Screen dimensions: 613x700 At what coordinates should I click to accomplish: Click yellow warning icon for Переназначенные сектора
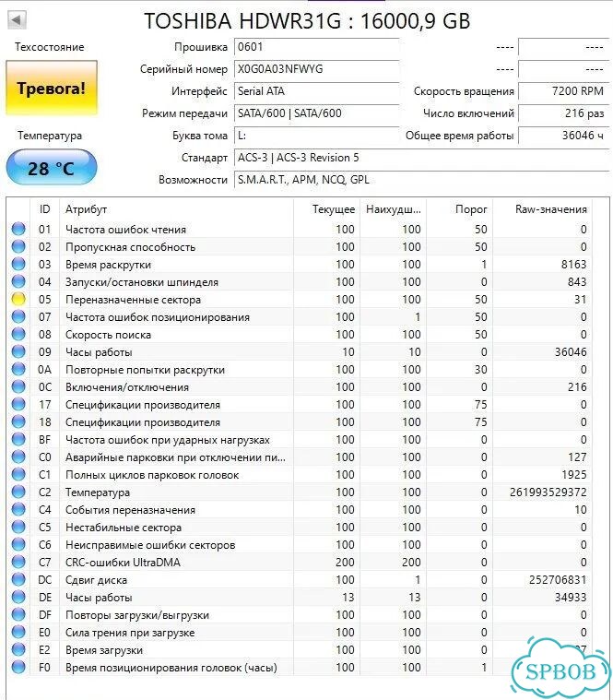pos(18,299)
